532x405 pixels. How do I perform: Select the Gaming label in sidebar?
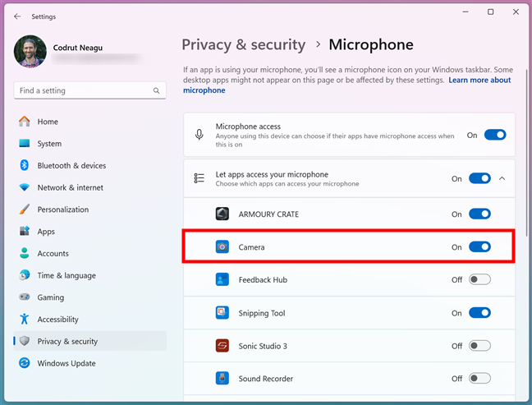51,297
